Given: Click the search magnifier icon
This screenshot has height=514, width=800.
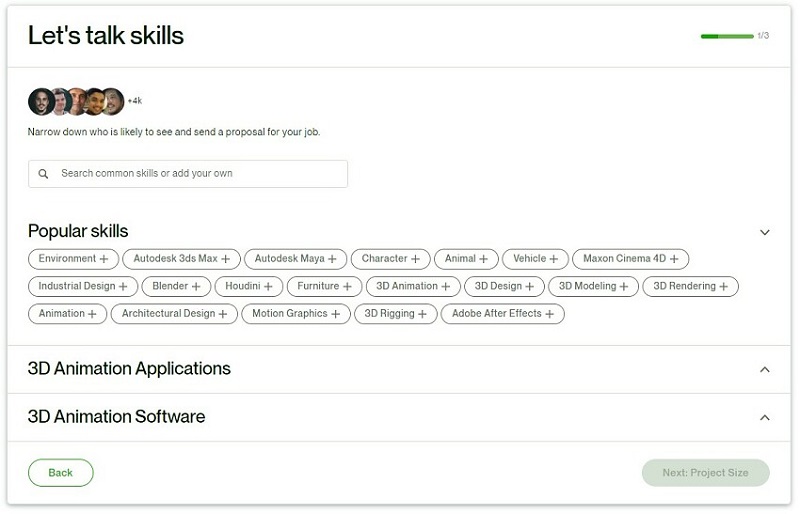Looking at the screenshot, I should point(43,174).
